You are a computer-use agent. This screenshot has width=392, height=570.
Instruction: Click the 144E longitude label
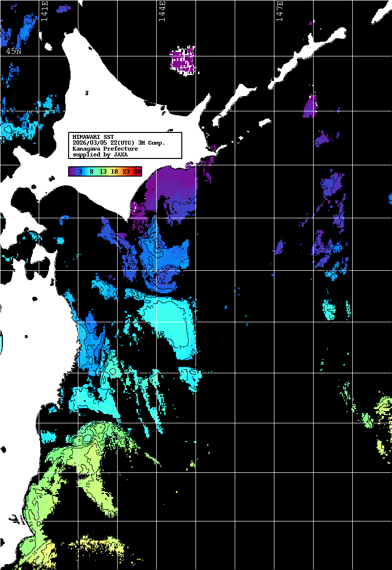162,10
